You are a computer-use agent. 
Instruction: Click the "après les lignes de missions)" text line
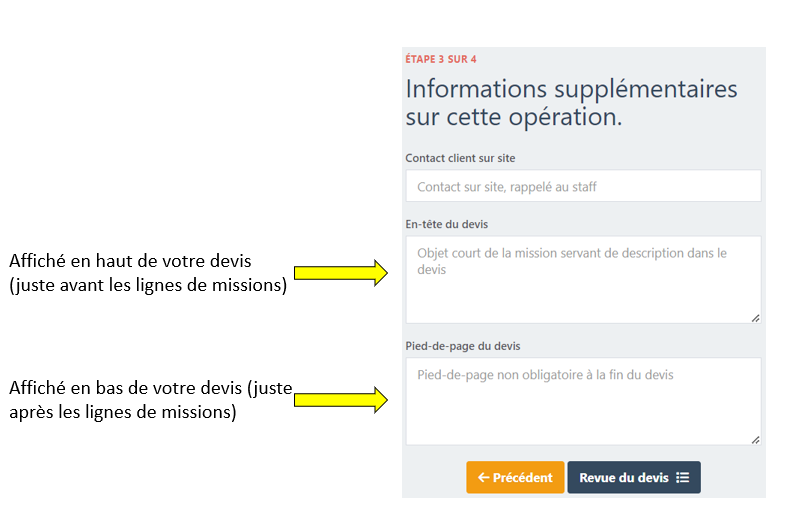[x=122, y=412]
